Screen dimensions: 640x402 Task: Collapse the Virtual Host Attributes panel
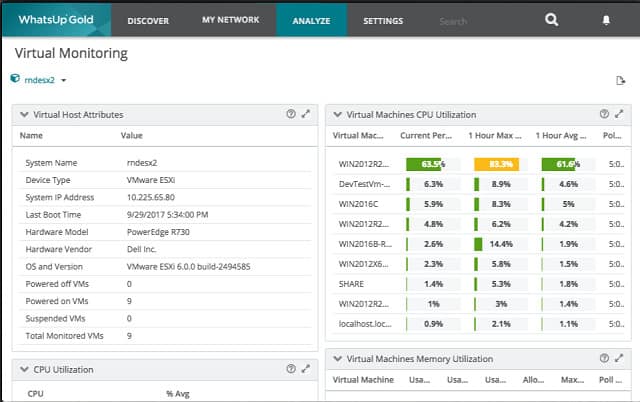[24, 115]
